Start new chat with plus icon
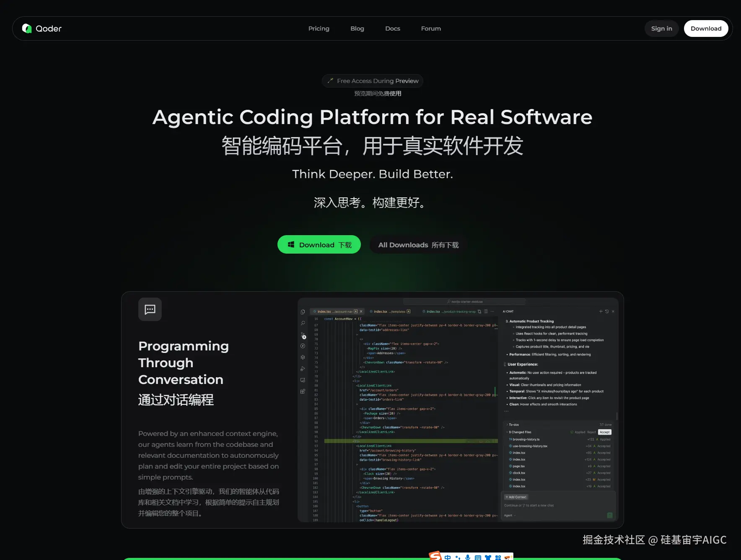The width and height of the screenshot is (741, 560). (x=601, y=311)
